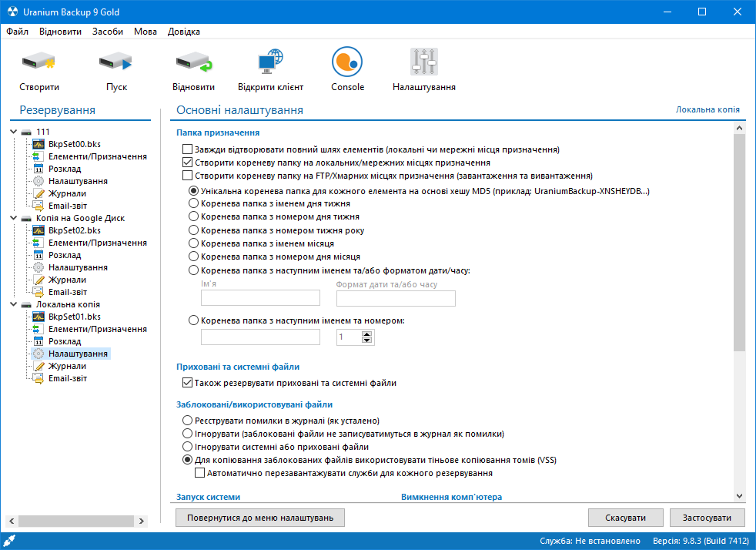Decrease the folder number spinner value
This screenshot has height=550, width=756.
click(367, 340)
